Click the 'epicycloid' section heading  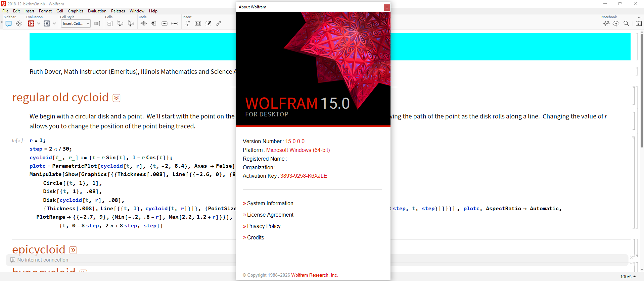click(39, 249)
